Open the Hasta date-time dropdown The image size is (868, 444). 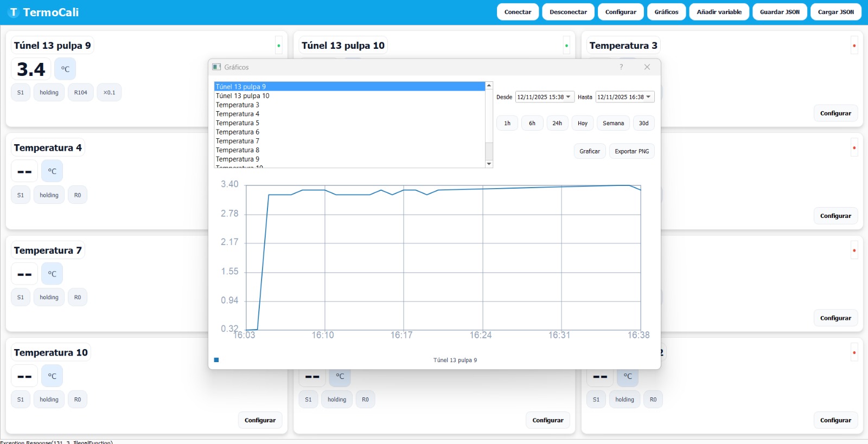(x=648, y=97)
